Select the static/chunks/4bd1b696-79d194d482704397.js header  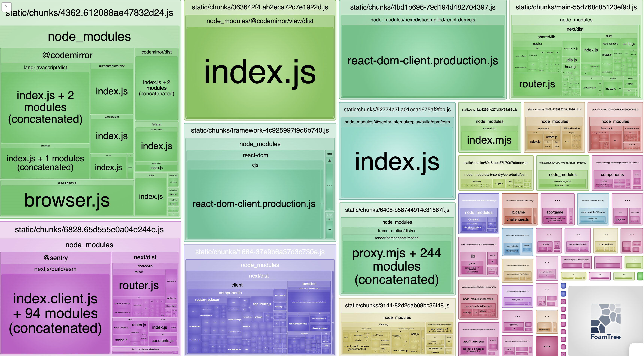pos(423,7)
